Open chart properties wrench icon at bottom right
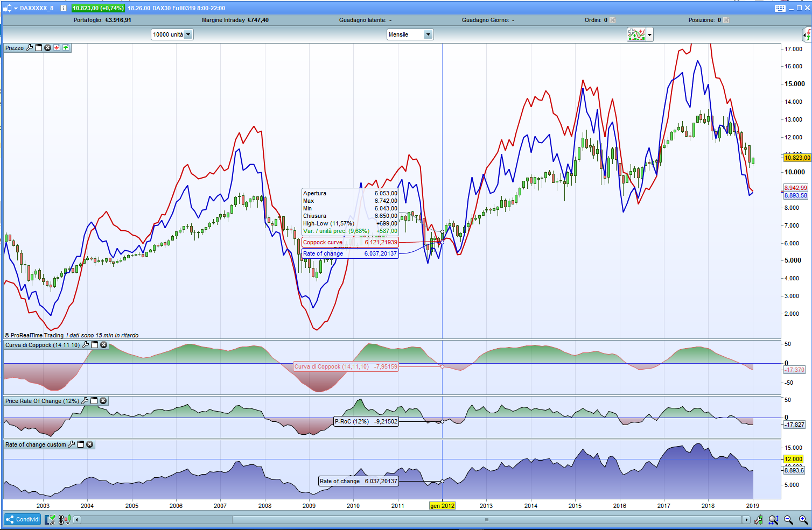 click(x=759, y=520)
